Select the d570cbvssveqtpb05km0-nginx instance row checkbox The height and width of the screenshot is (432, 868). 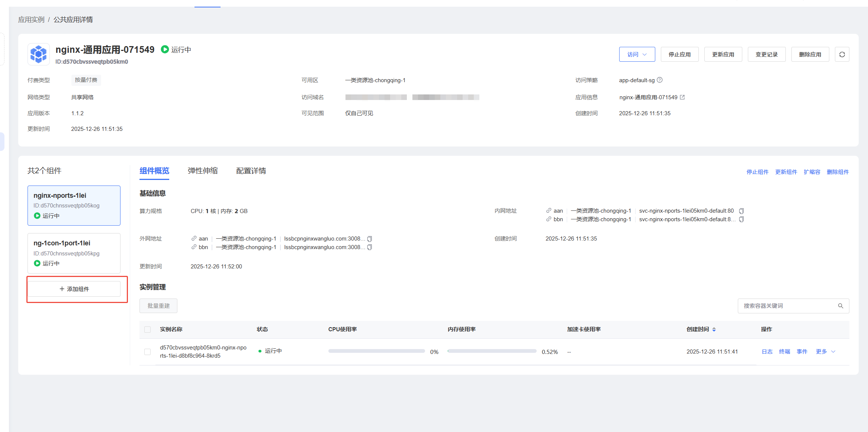[x=148, y=352]
